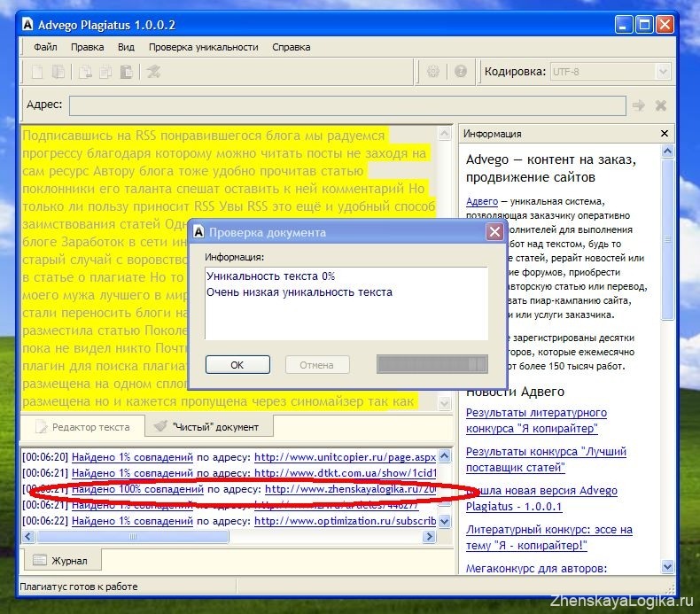Select the Журнал tab

pos(62,561)
